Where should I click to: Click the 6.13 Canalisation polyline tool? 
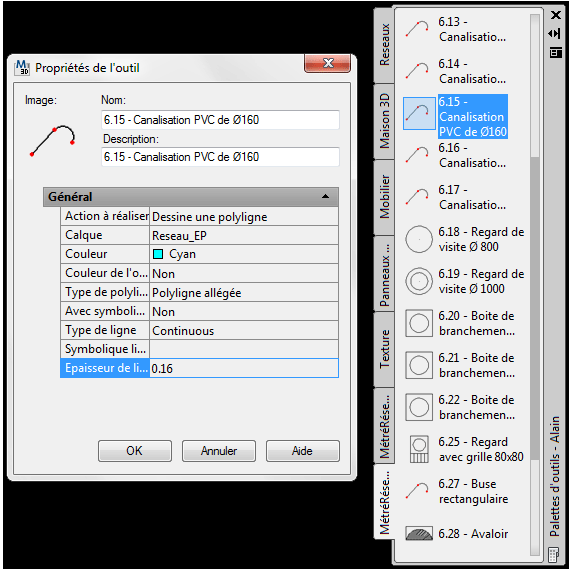(465, 29)
